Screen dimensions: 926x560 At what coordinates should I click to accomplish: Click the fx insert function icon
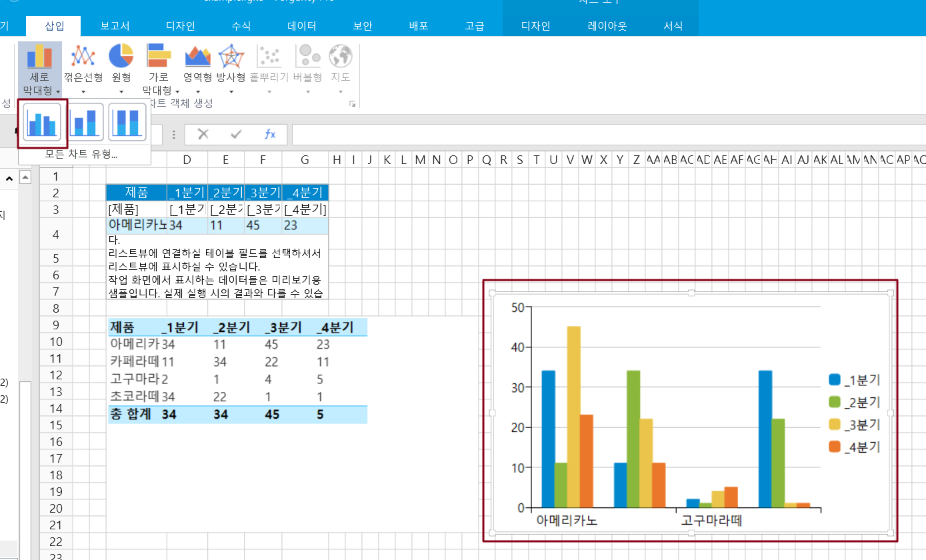click(270, 135)
